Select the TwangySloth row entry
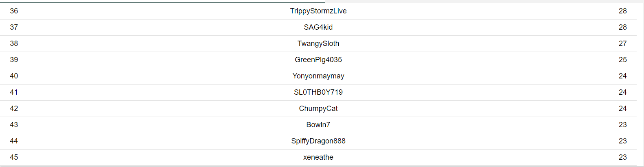The height and width of the screenshot is (167, 644). pos(318,43)
